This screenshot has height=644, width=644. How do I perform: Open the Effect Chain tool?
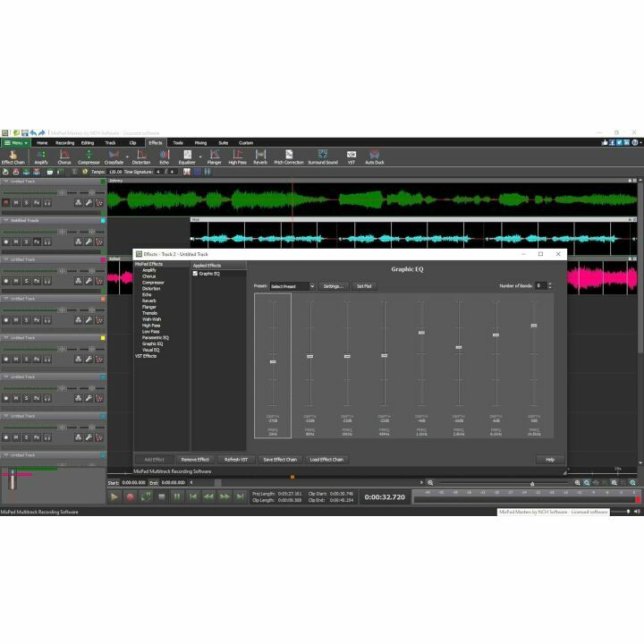(13, 157)
